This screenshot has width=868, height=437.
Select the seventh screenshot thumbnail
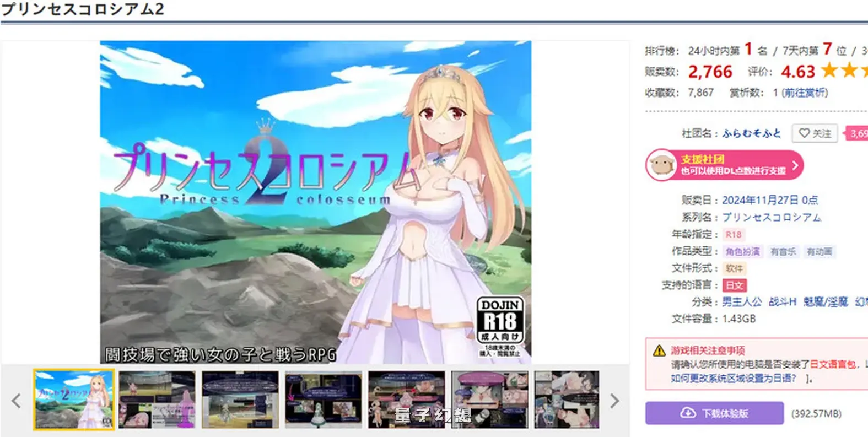click(567, 400)
